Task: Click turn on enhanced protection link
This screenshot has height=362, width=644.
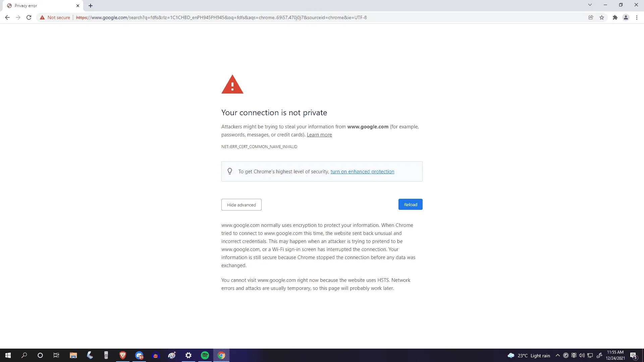Action: [362, 172]
